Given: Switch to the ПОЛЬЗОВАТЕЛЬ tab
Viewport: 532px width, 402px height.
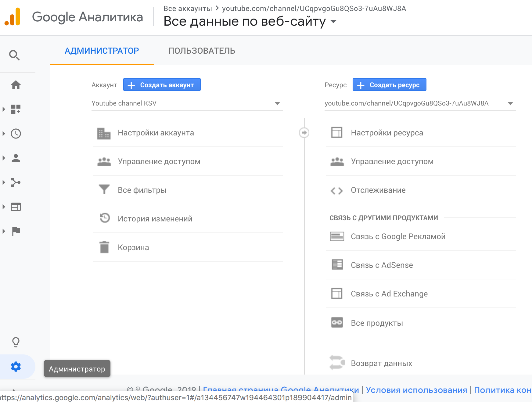Looking at the screenshot, I should point(202,51).
